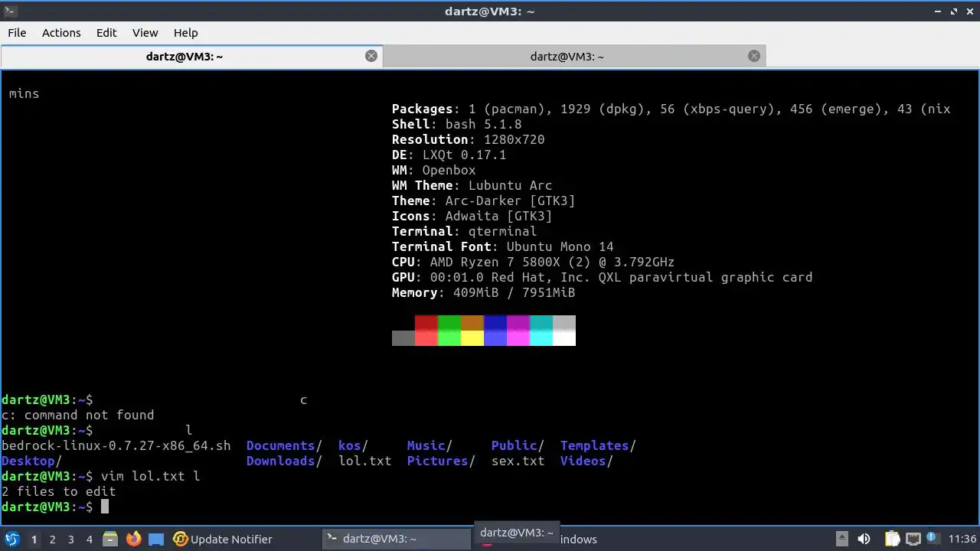Click the kos/ directory name

coord(353,445)
